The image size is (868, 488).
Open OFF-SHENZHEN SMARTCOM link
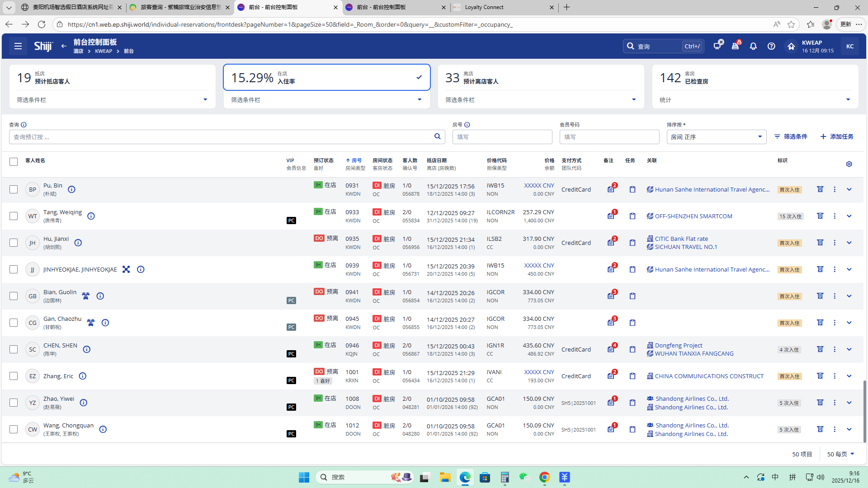tap(693, 216)
